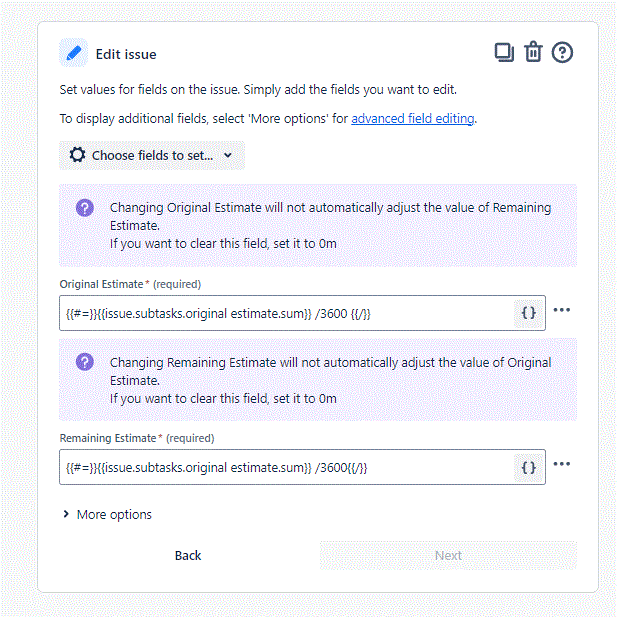
Task: Click the duplicate component icon
Action: tap(504, 52)
